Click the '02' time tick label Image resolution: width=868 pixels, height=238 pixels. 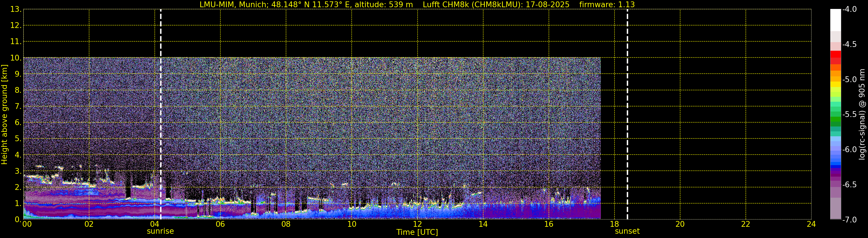point(89,224)
